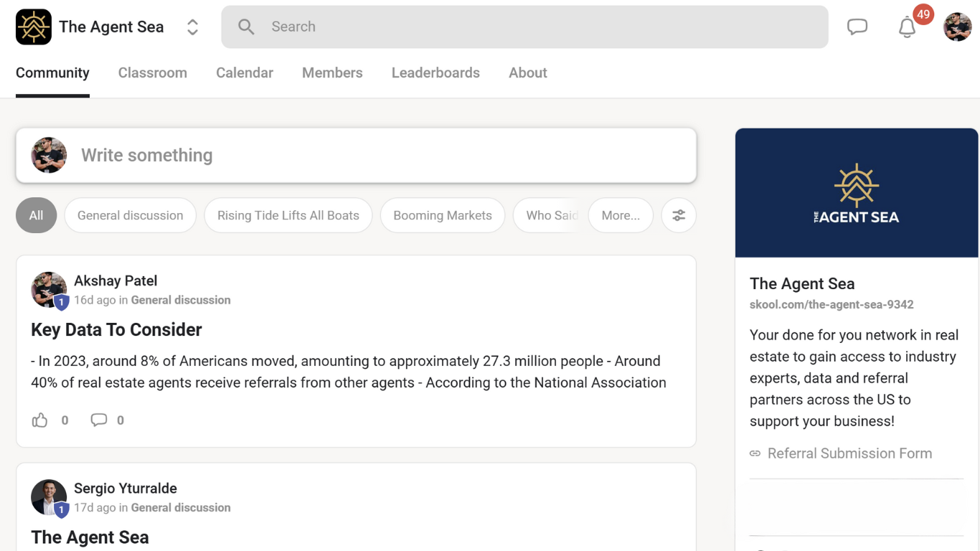Image resolution: width=980 pixels, height=551 pixels.
Task: Click the "17d ago" timestamp
Action: 95,507
